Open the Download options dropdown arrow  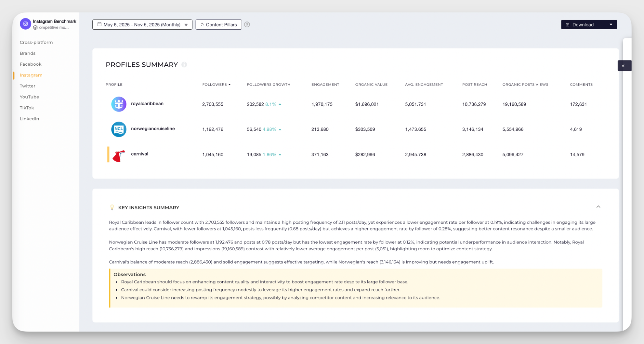pos(610,24)
